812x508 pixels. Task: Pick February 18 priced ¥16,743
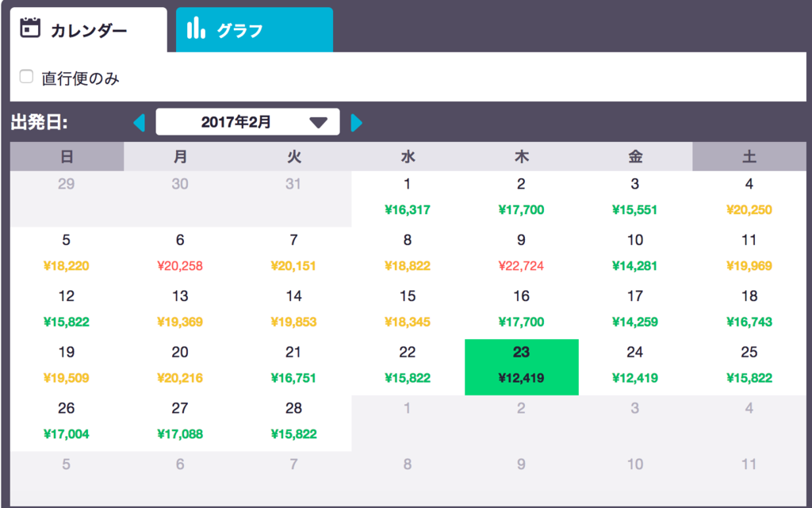(749, 311)
